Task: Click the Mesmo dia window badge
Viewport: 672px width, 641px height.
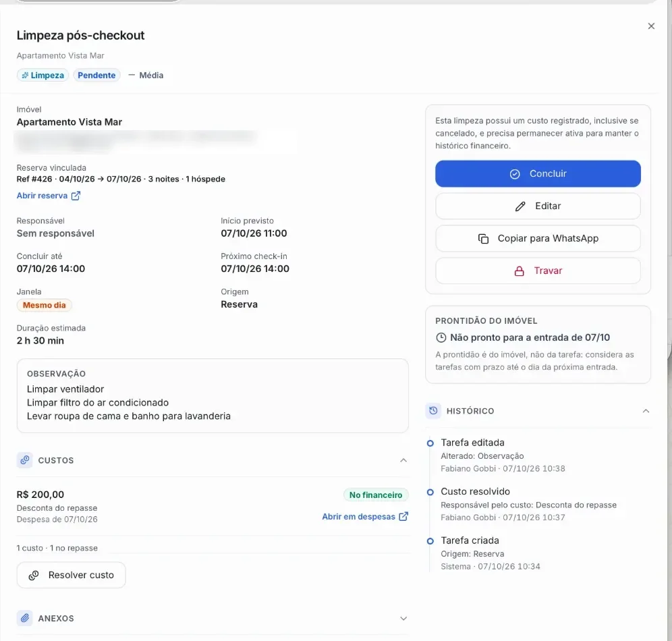Action: [x=44, y=305]
